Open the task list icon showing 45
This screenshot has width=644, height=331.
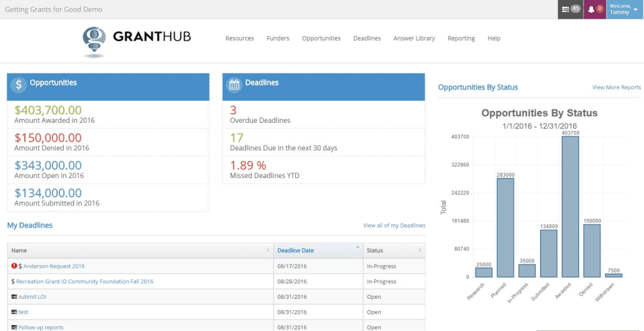tap(570, 9)
